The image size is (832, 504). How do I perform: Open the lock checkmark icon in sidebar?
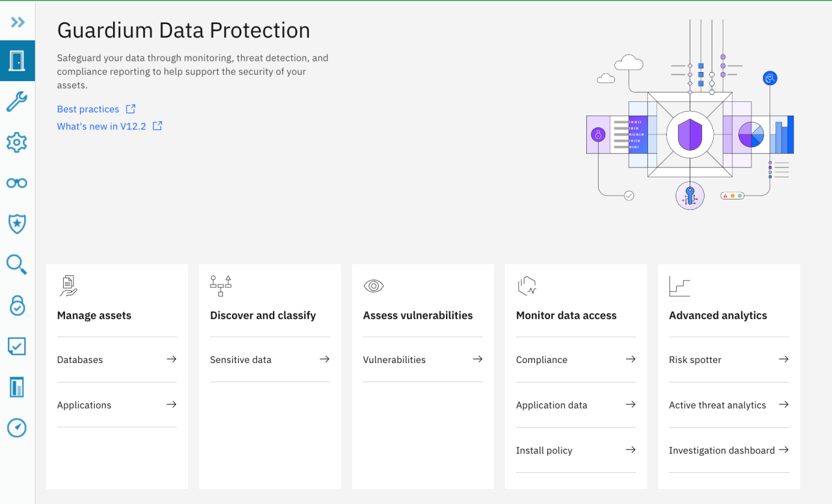point(17,305)
